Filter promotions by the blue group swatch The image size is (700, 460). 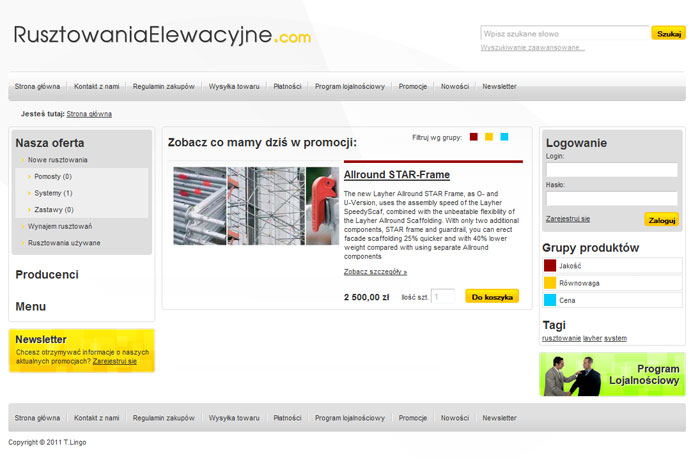(x=504, y=137)
